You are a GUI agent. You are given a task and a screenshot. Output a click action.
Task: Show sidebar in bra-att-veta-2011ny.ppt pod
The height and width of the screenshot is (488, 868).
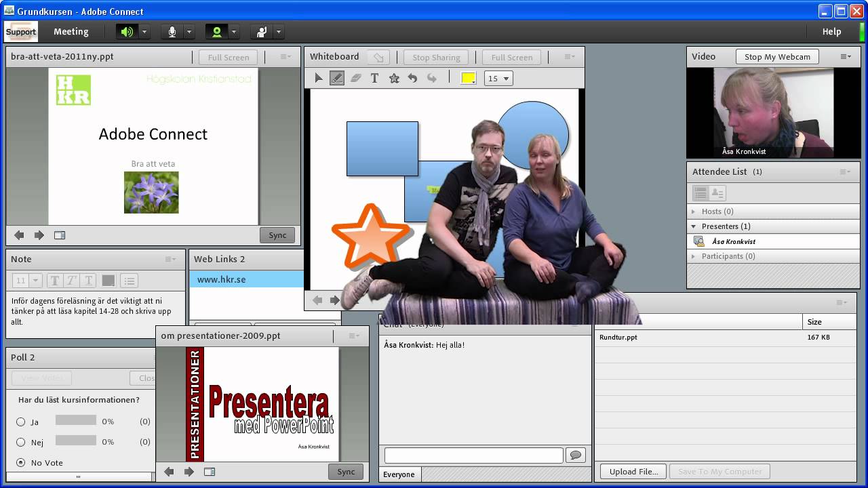coord(60,235)
